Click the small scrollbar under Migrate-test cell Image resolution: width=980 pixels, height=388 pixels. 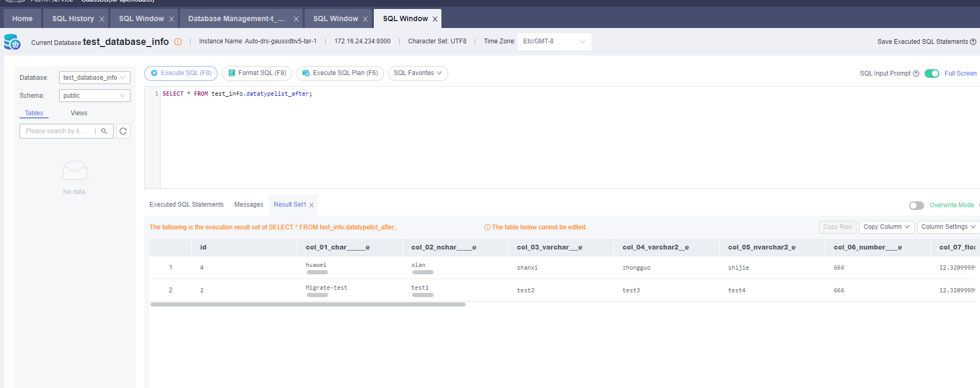coord(317,295)
